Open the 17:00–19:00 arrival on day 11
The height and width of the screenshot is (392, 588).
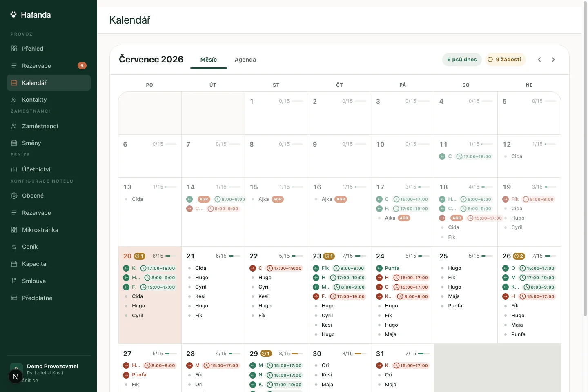pos(465,156)
